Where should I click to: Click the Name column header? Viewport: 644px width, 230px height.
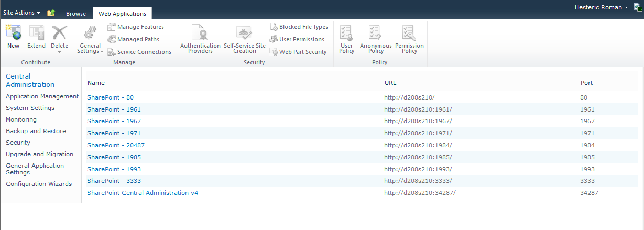click(96, 83)
